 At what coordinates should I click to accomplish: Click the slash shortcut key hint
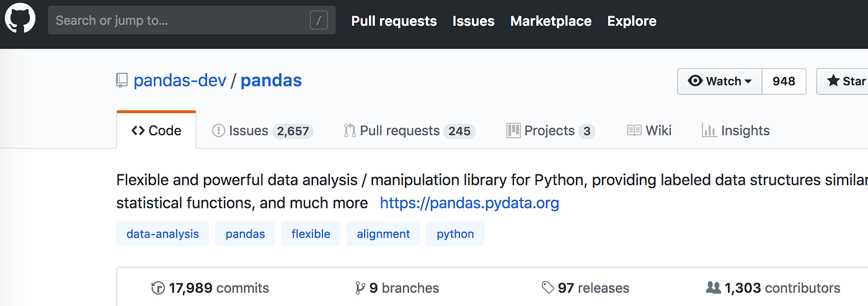coord(319,20)
